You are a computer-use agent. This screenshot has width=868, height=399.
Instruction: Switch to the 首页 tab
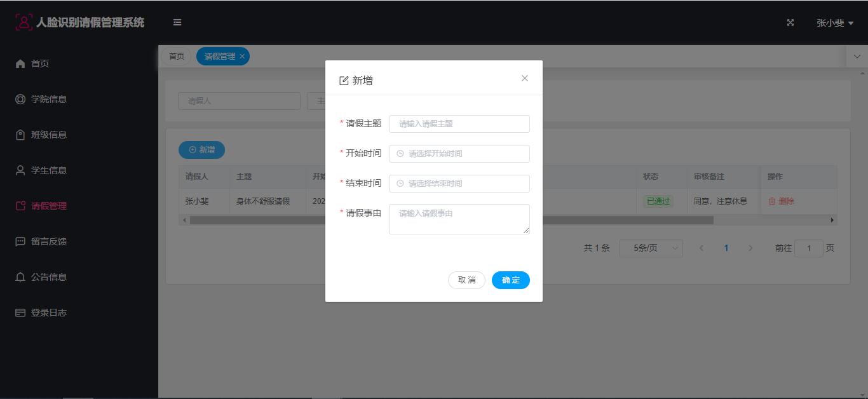[x=176, y=57]
